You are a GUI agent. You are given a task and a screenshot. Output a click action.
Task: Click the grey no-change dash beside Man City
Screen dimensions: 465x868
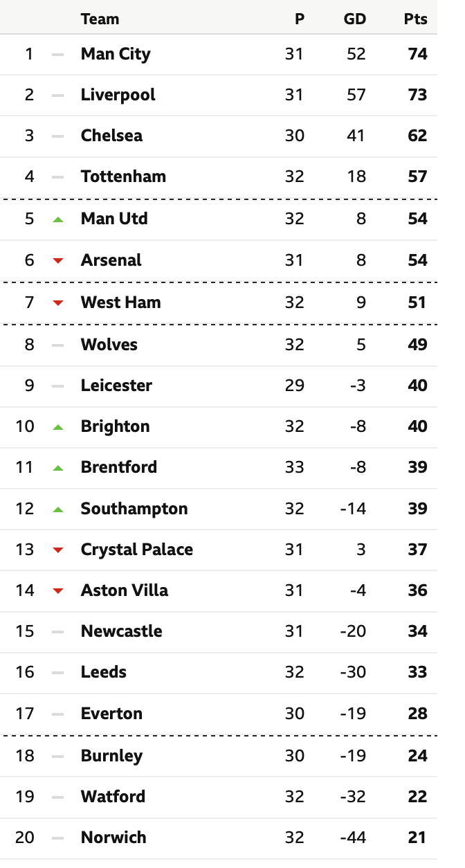coord(58,54)
